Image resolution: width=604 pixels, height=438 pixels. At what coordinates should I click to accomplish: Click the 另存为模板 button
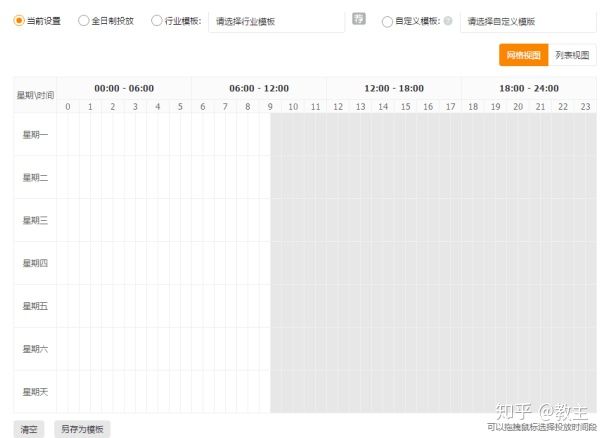pos(82,429)
